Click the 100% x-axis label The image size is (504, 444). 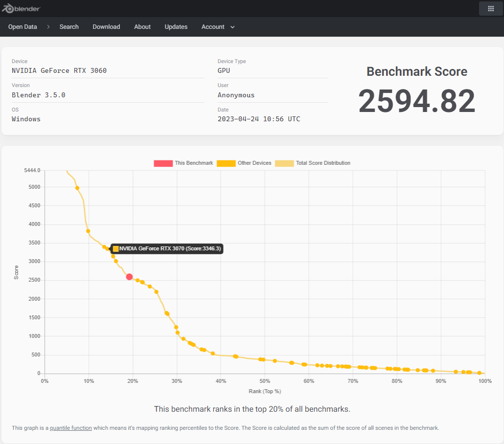click(x=485, y=381)
